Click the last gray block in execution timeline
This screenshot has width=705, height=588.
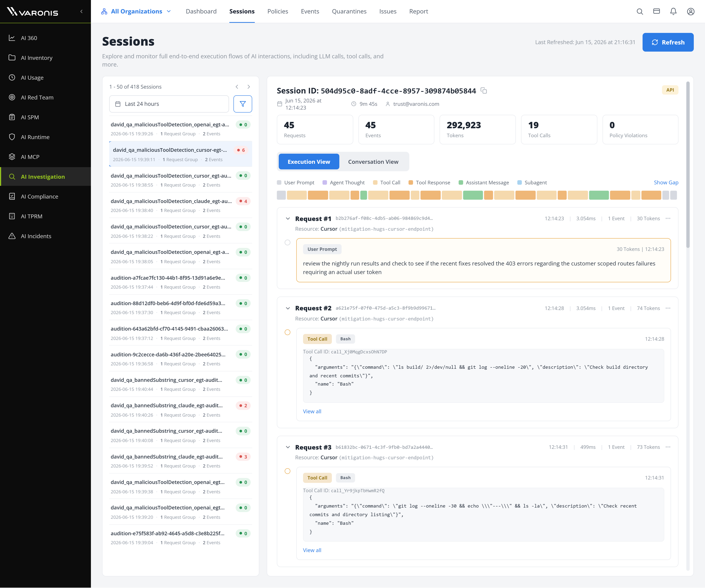pos(673,195)
